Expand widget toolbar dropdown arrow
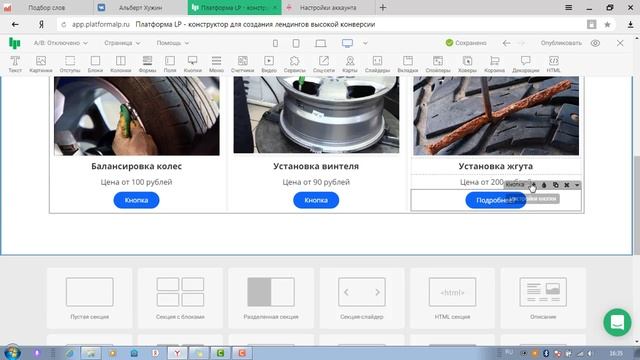 point(577,185)
